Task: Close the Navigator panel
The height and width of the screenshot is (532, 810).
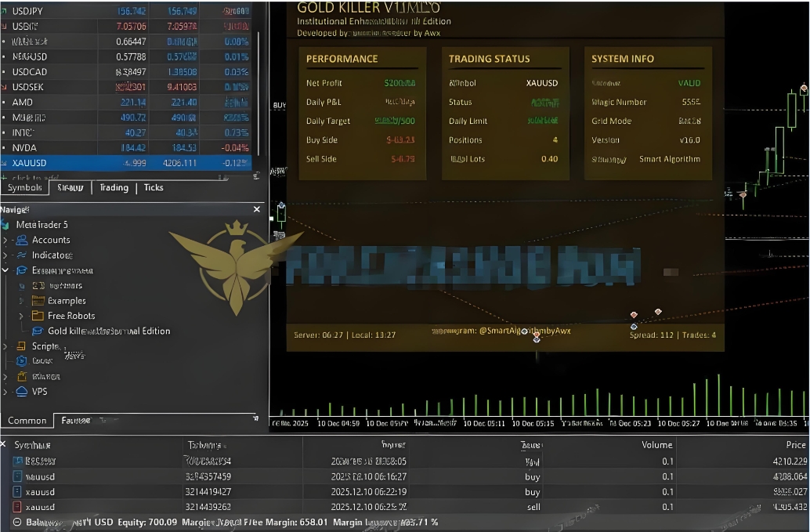Action: (x=257, y=210)
